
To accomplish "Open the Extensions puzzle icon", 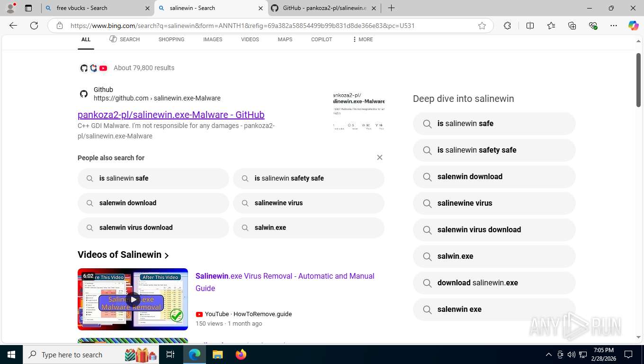I will [x=507, y=26].
